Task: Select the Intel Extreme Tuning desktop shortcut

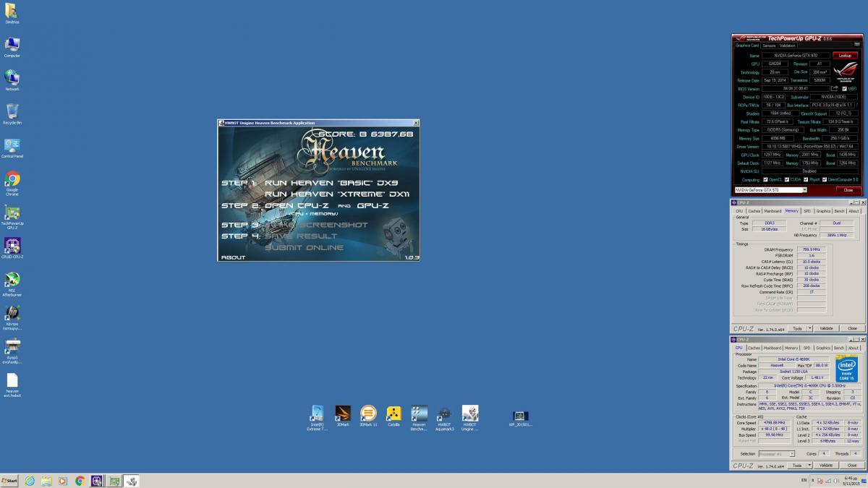Action: click(x=317, y=418)
